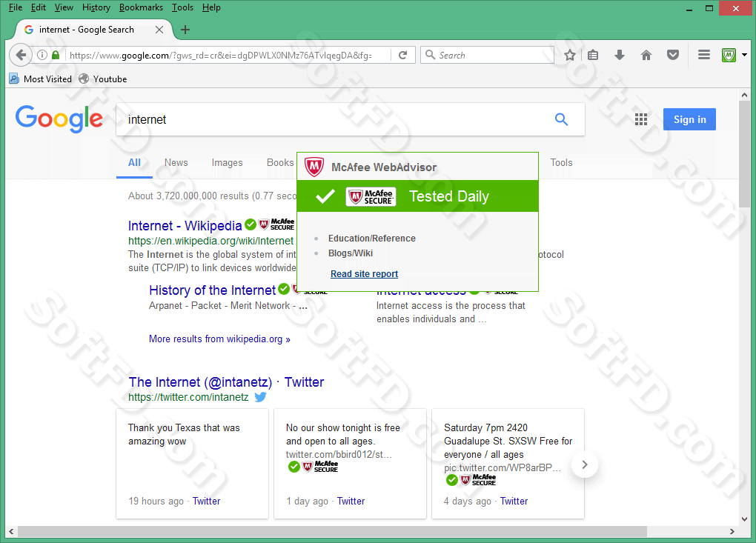
Task: Click the white checkmark in Tested Daily banner
Action: (x=325, y=196)
